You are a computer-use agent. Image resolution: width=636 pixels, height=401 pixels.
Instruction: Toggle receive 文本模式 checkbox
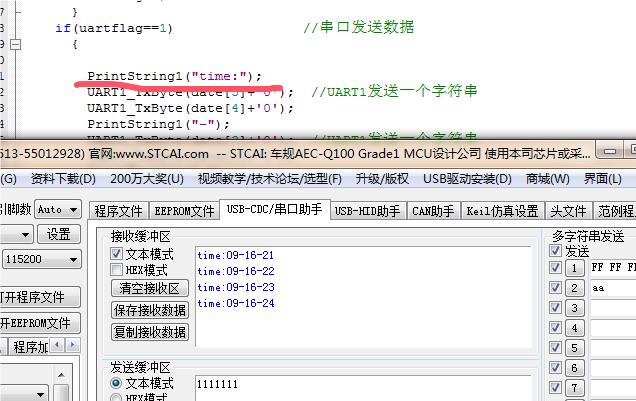coord(116,254)
